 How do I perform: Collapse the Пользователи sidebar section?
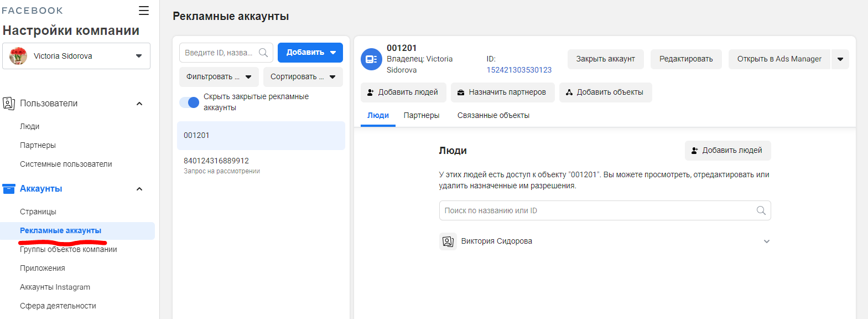(x=139, y=104)
